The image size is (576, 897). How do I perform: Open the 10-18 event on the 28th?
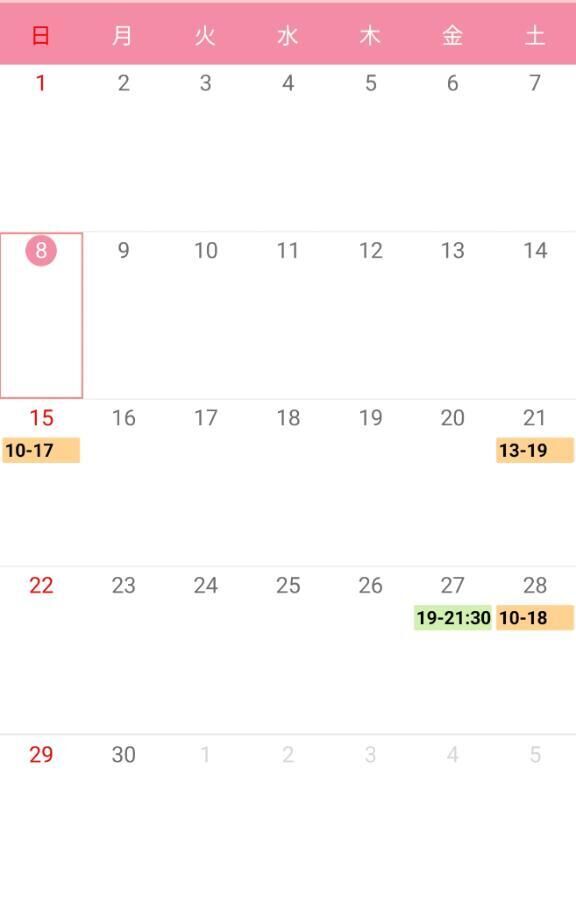[535, 618]
